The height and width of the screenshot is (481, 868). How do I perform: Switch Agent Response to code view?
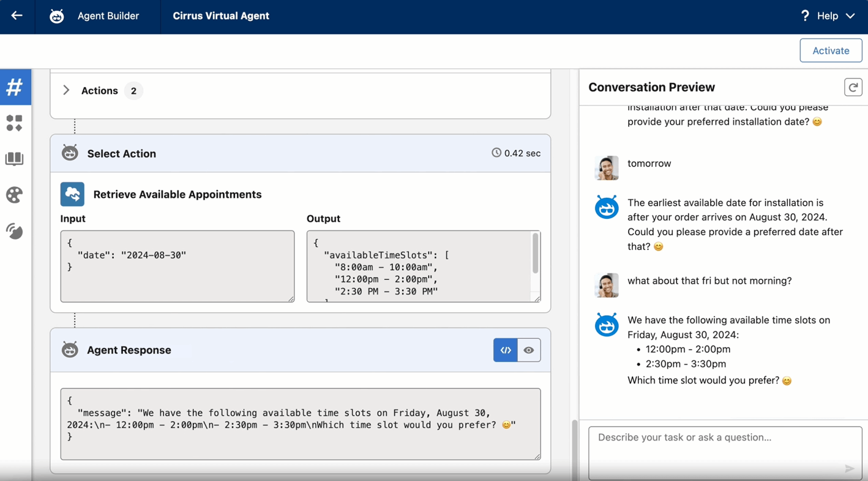tap(506, 350)
